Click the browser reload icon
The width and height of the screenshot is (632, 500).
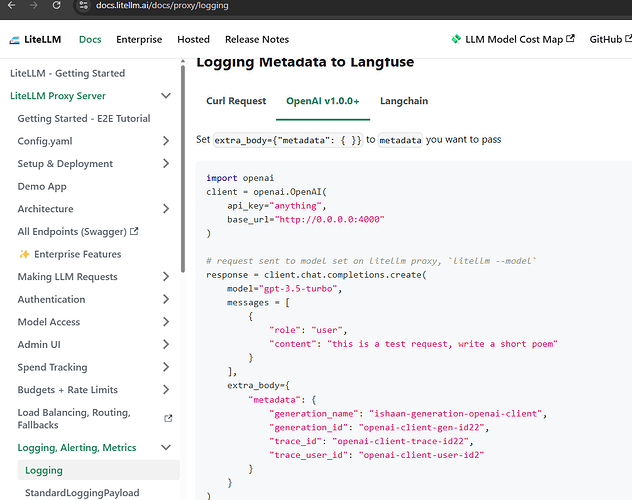pyautogui.click(x=57, y=6)
